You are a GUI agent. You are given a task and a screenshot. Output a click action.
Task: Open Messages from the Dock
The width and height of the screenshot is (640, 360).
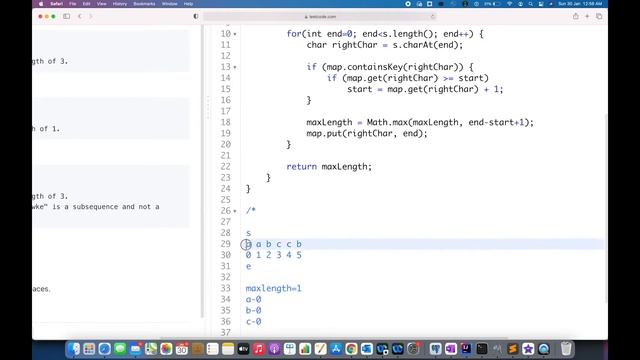click(120, 349)
